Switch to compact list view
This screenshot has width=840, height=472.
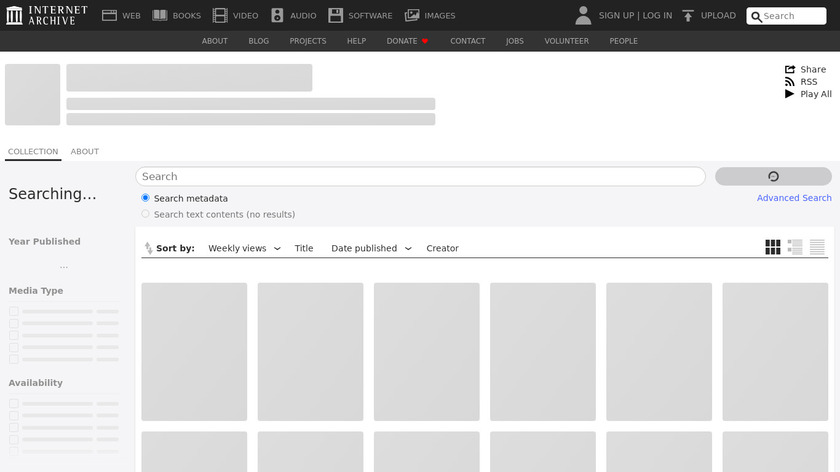click(817, 247)
